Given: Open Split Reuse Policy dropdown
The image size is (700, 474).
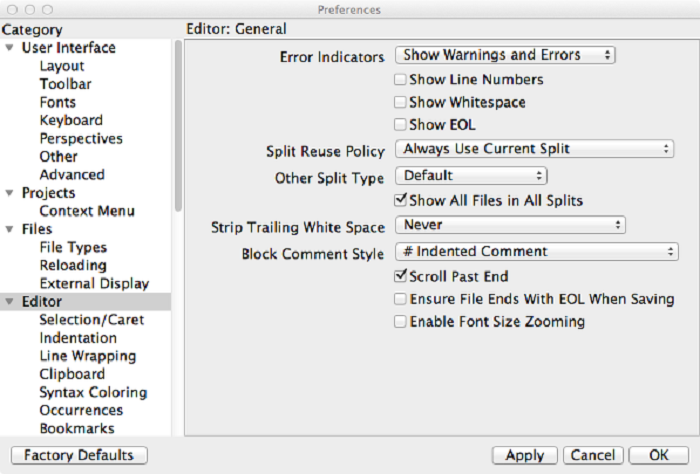Looking at the screenshot, I should pyautogui.click(x=534, y=149).
